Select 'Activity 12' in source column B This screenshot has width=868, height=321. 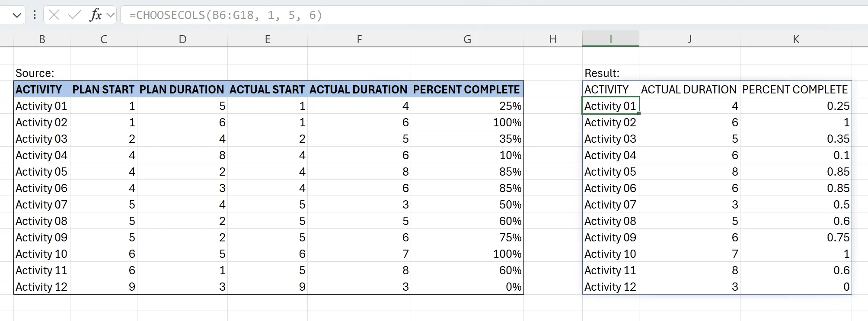42,286
